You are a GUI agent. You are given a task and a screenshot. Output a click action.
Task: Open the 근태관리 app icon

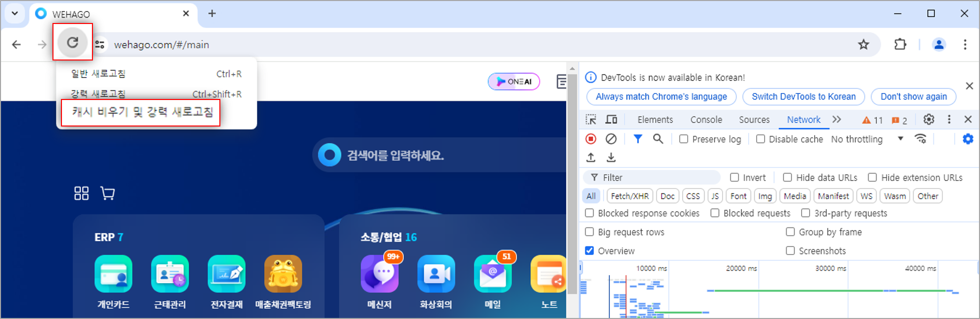pyautogui.click(x=170, y=274)
